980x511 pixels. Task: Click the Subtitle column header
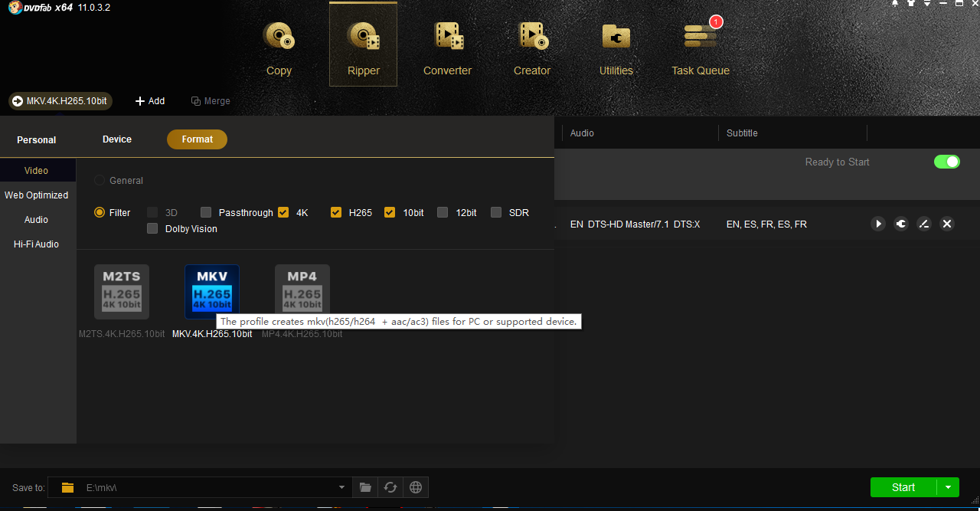point(742,133)
